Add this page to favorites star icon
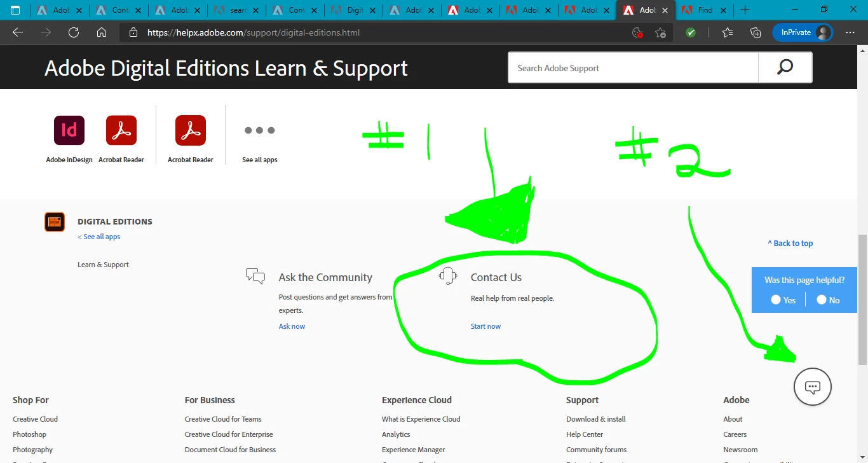The height and width of the screenshot is (463, 868). point(660,32)
